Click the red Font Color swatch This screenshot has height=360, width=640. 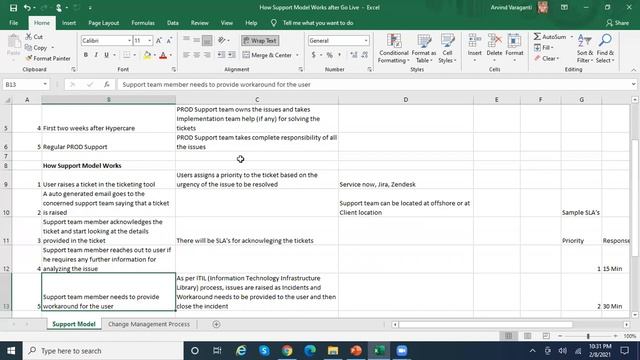click(x=163, y=55)
